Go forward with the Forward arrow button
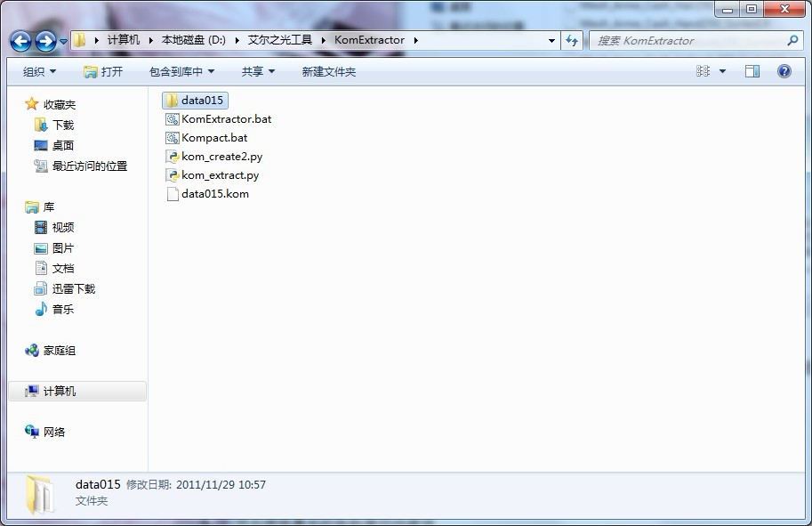812x526 pixels. [x=45, y=41]
